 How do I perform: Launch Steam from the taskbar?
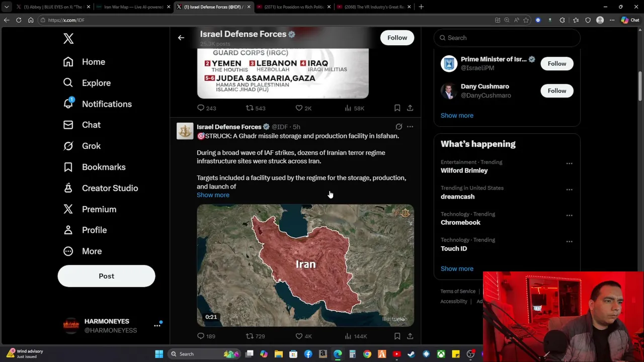pyautogui.click(x=412, y=354)
